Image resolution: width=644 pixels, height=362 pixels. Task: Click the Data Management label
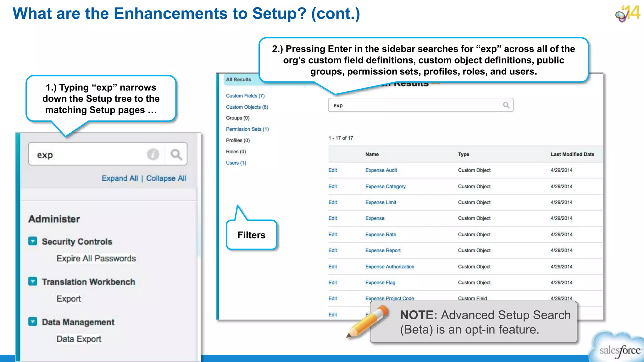[x=78, y=322]
